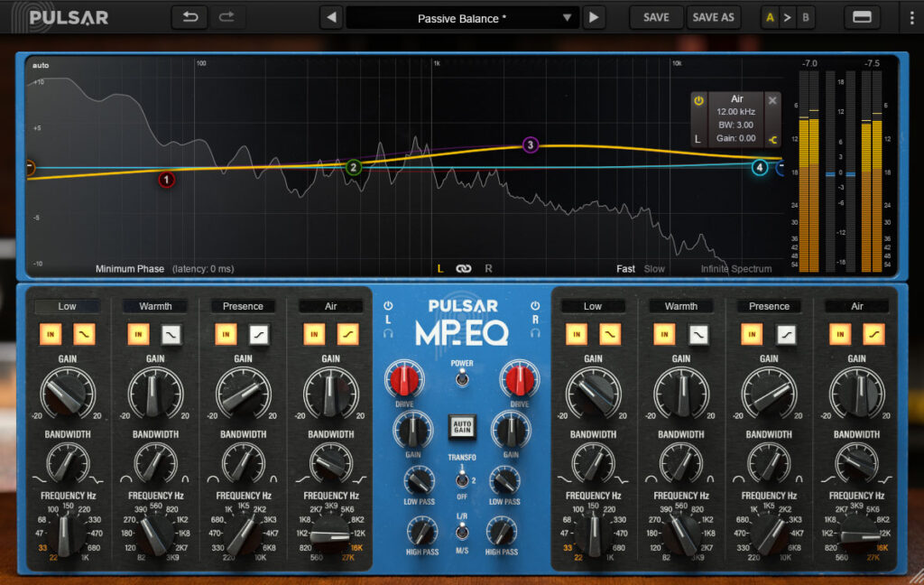Click the SAVE AS button
This screenshot has width=924, height=585.
coord(713,17)
